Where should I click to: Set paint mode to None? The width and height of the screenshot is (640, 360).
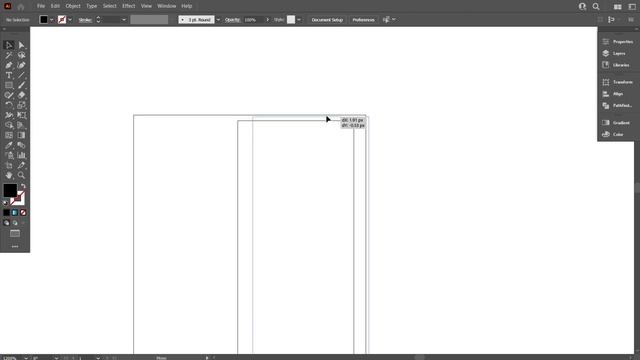23,213
